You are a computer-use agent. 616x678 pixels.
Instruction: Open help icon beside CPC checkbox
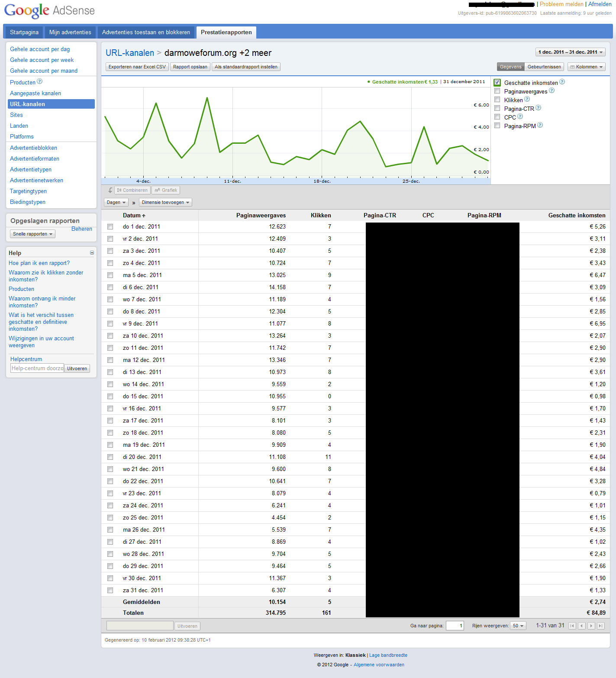[520, 116]
